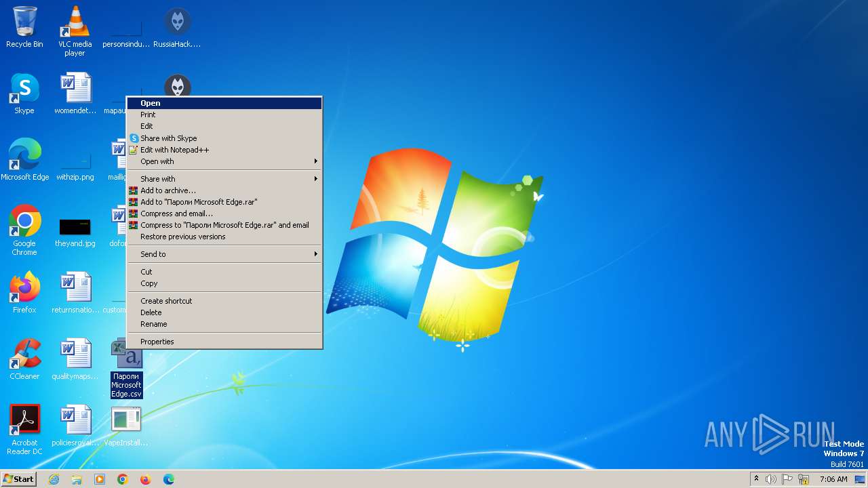The image size is (868, 488).
Task: Launch Internet Explorer from the taskbar
Action: [54, 479]
